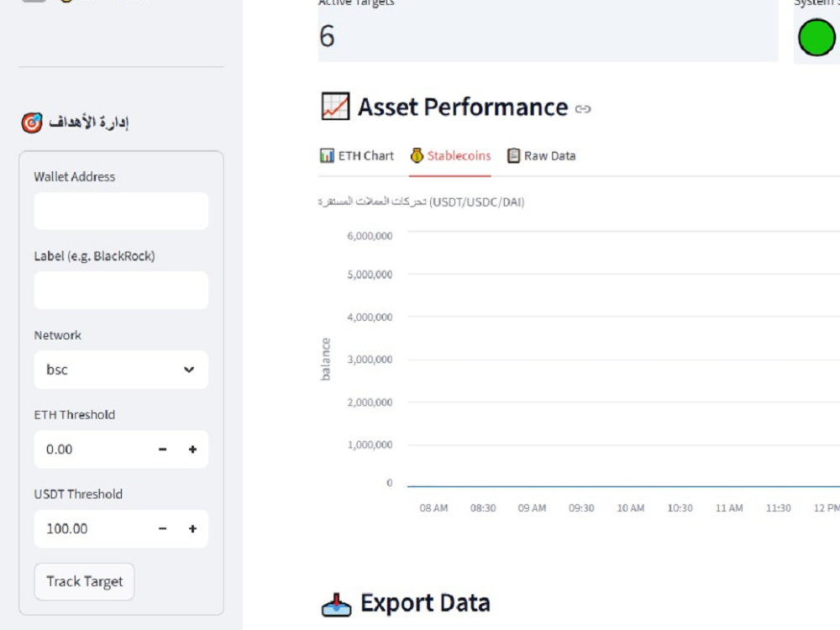Click the Network field label
Screen dimensions: 840x630
click(58, 335)
